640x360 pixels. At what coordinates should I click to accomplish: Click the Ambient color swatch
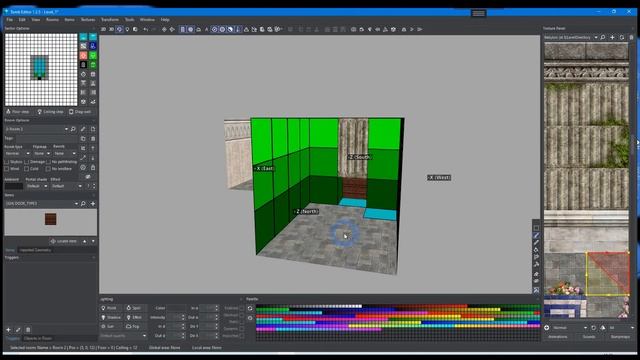tap(13, 186)
